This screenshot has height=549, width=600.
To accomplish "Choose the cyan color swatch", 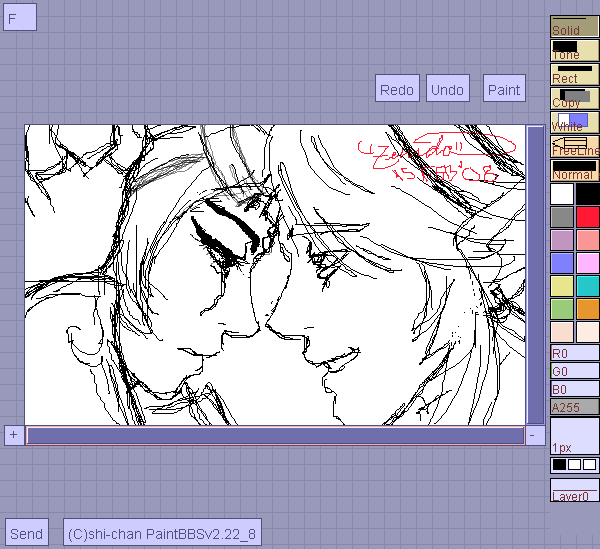I will point(587,286).
